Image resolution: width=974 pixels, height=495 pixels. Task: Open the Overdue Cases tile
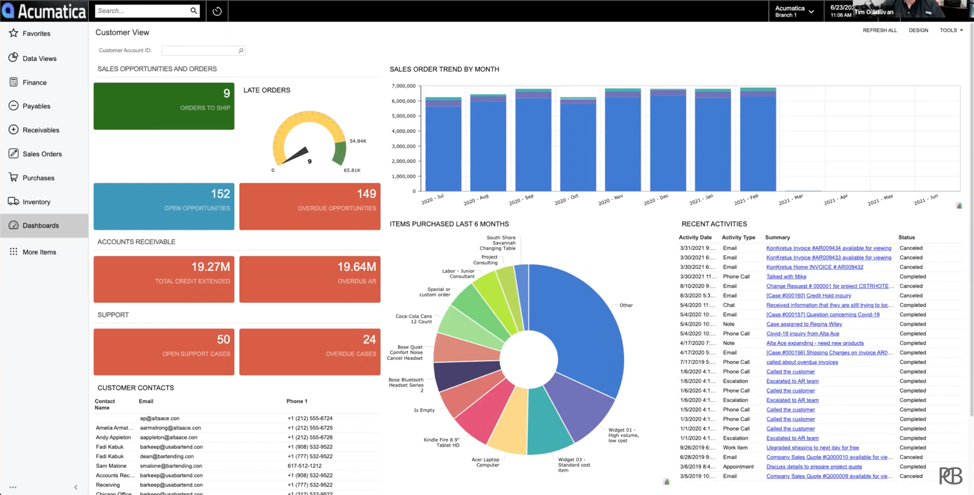pyautogui.click(x=309, y=352)
